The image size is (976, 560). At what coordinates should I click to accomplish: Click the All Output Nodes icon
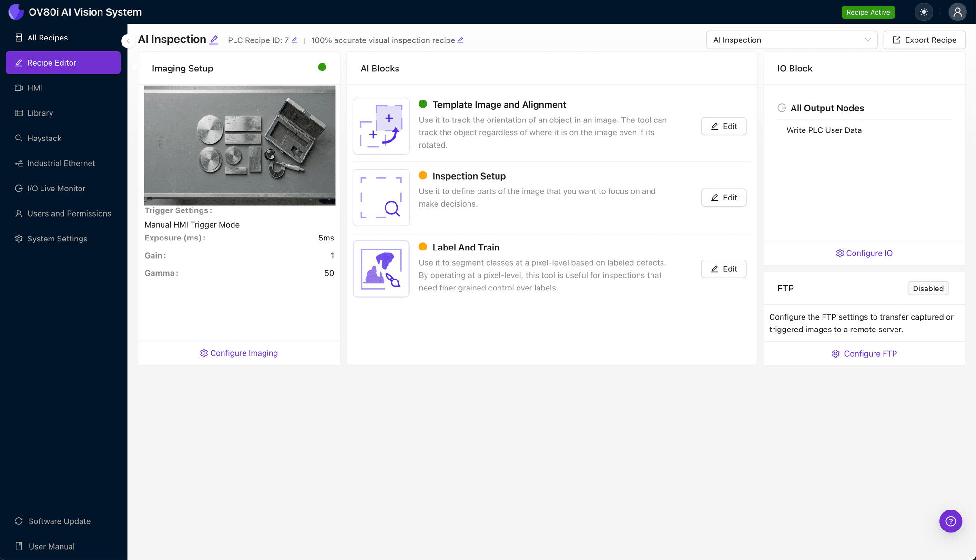[x=782, y=108]
